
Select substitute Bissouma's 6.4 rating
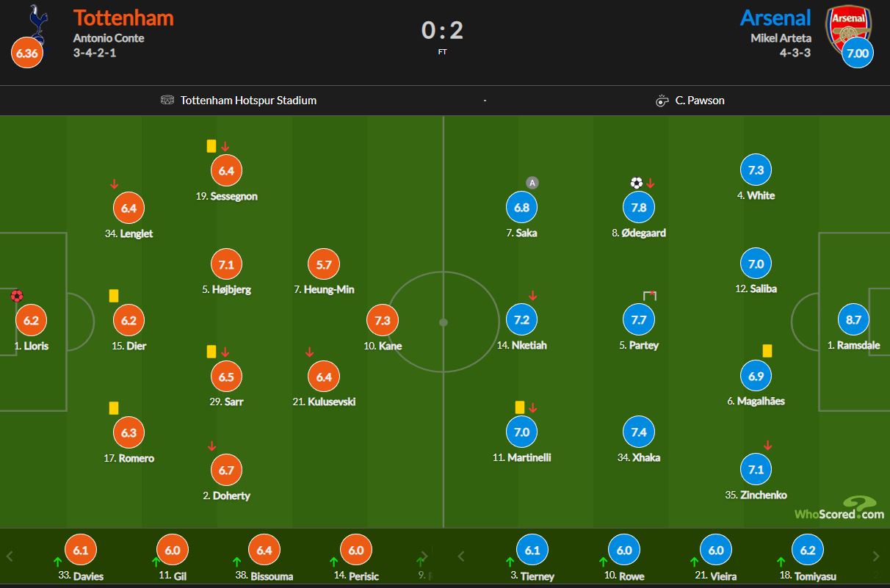[264, 550]
